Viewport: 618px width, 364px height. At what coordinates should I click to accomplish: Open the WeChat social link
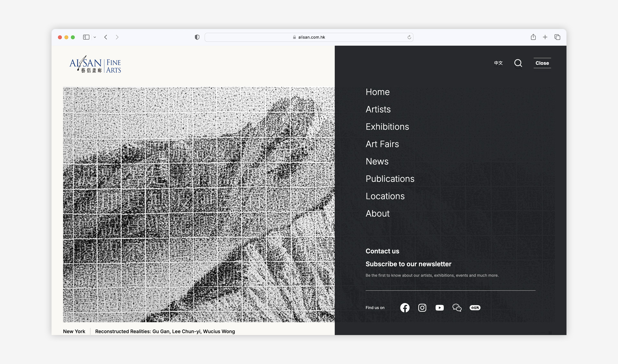(x=457, y=308)
